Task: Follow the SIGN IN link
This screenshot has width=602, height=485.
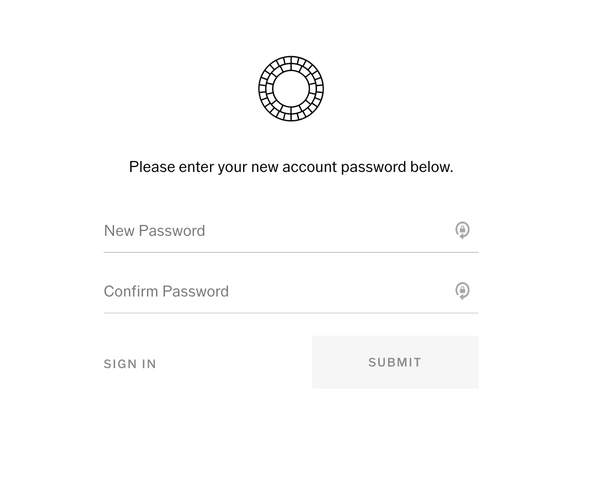Action: (130, 364)
